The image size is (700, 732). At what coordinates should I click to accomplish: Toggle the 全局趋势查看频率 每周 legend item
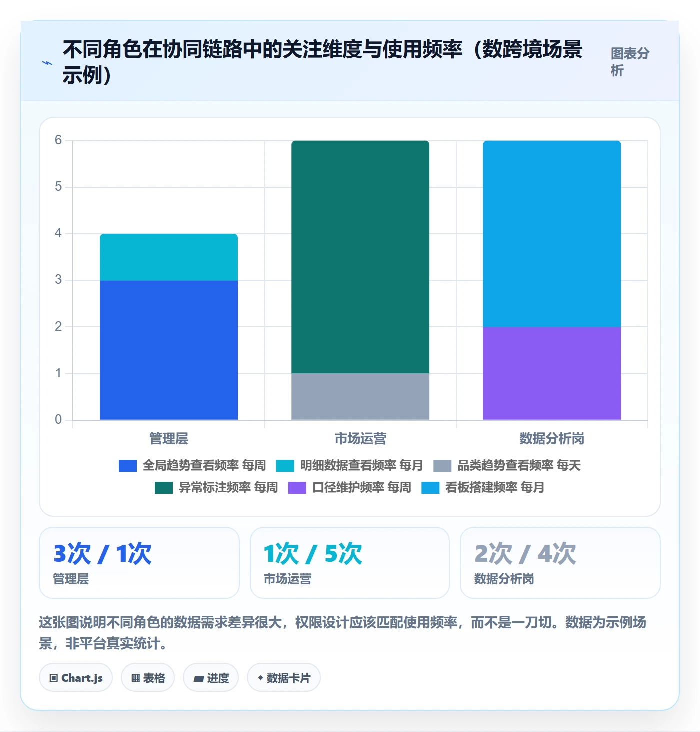192,465
